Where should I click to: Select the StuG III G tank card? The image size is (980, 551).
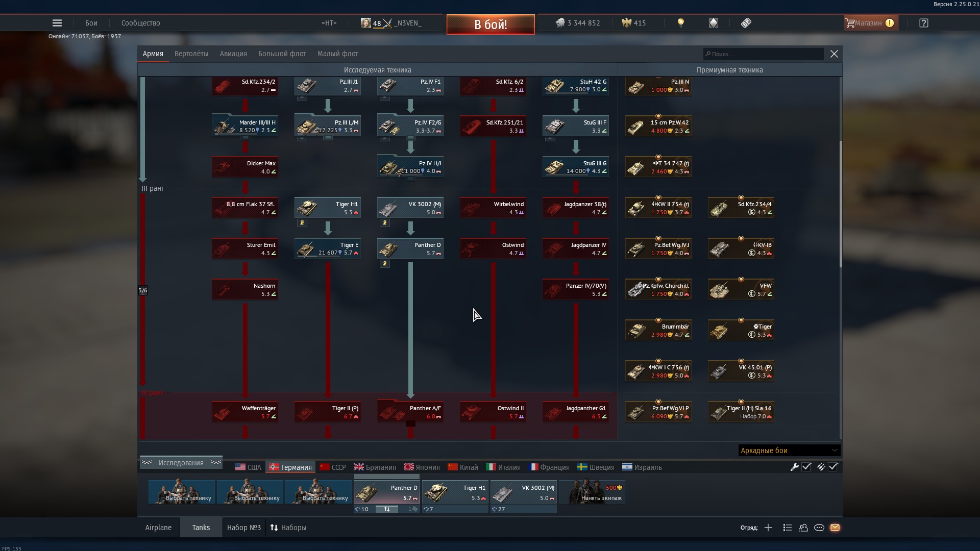tap(576, 167)
